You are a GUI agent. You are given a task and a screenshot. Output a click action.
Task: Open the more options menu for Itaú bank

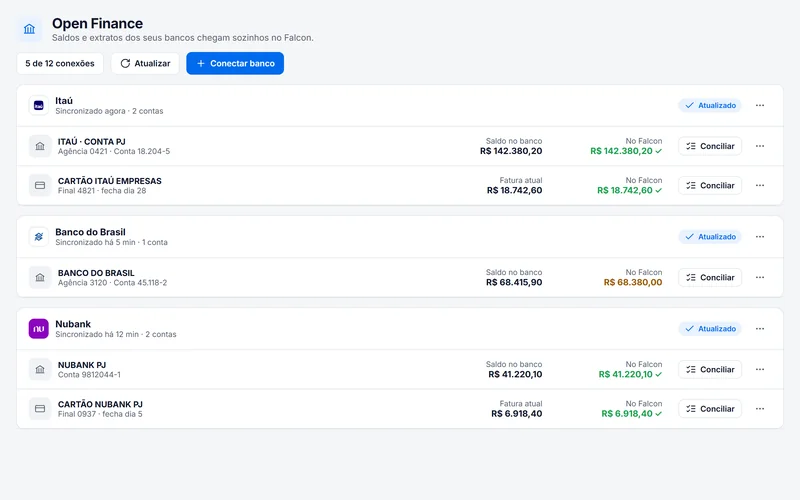(760, 106)
